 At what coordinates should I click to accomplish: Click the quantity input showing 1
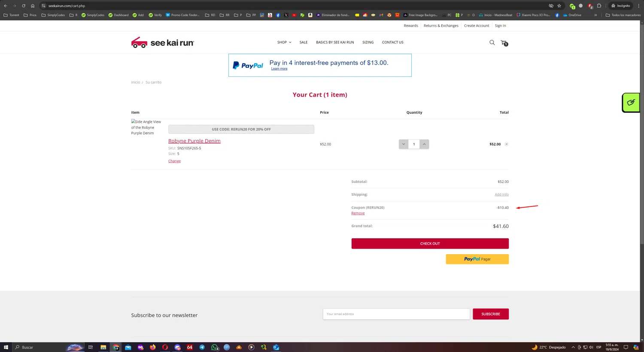[414, 144]
